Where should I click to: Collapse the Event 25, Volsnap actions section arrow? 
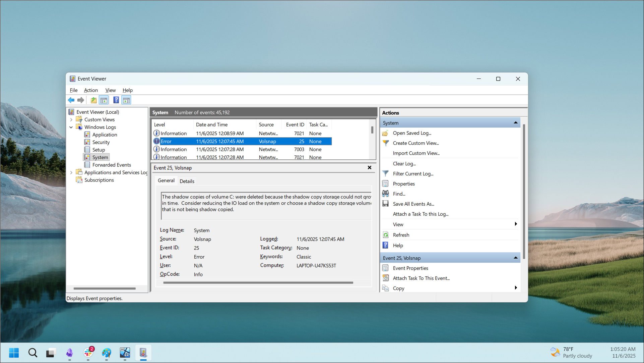(x=516, y=258)
